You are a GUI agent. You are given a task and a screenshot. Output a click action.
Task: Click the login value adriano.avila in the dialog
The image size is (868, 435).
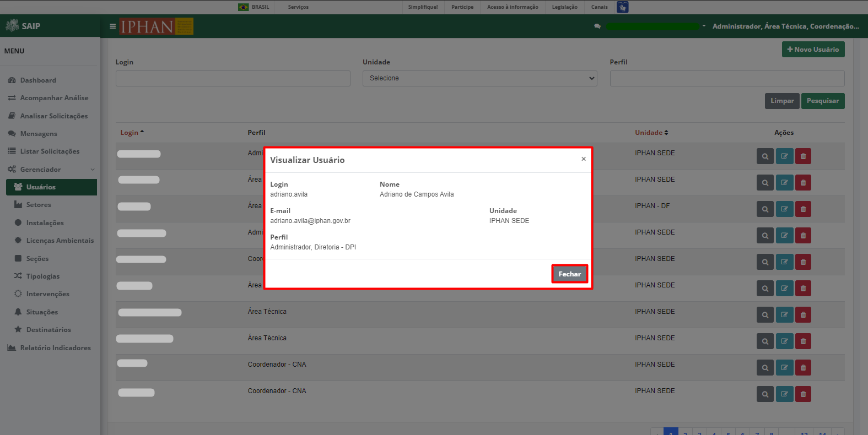click(289, 194)
